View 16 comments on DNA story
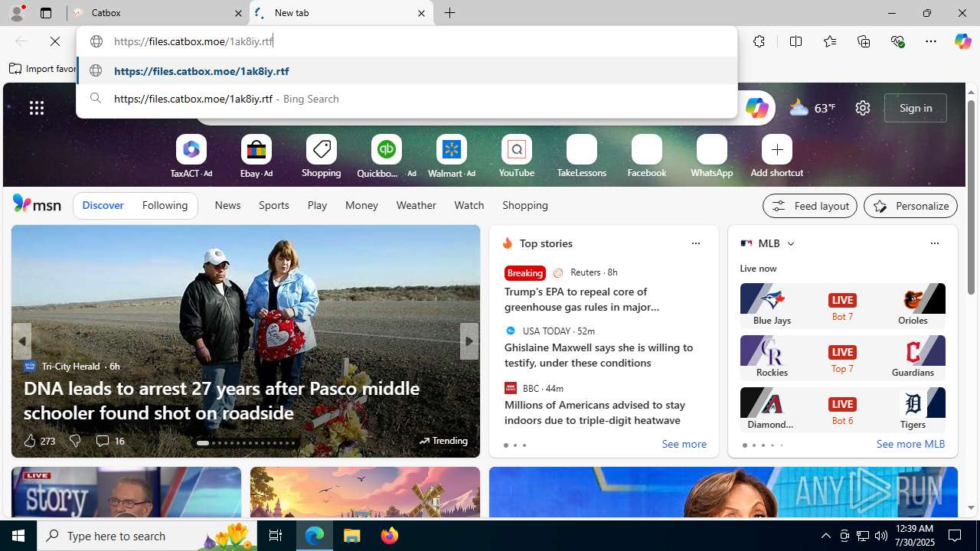 (x=109, y=441)
